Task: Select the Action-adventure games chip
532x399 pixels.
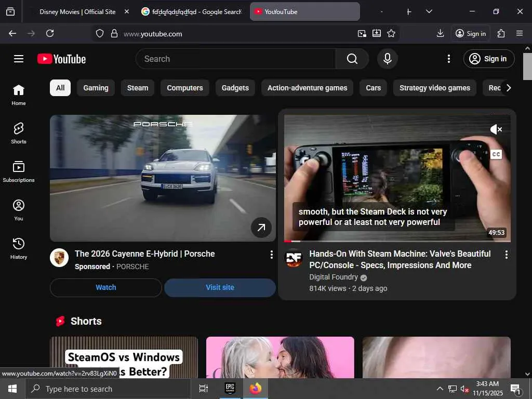Action: pyautogui.click(x=308, y=88)
